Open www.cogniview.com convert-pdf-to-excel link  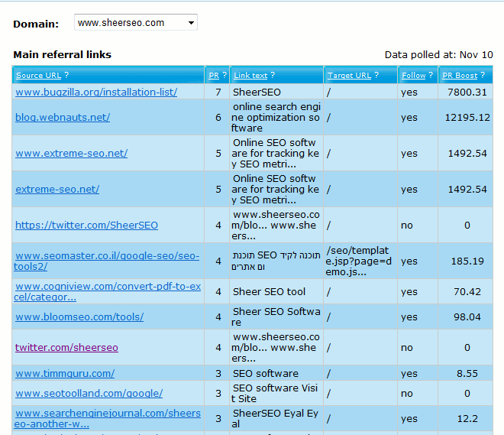click(x=108, y=291)
